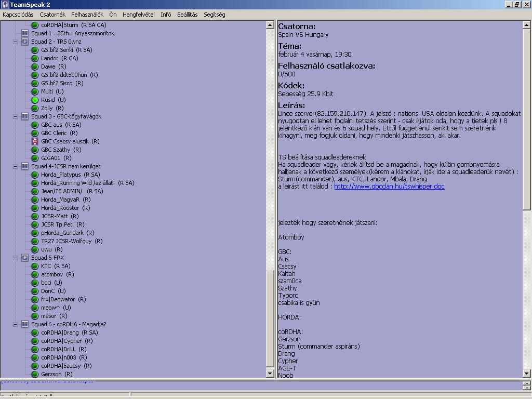Screen dimensions: 532x399
Task: Click the status icon next to KTC
Action: click(x=35, y=266)
